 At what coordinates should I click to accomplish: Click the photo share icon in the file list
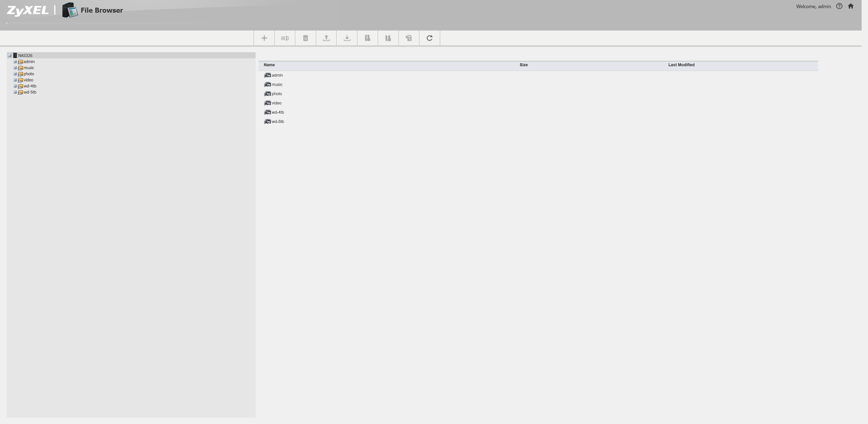pyautogui.click(x=268, y=94)
